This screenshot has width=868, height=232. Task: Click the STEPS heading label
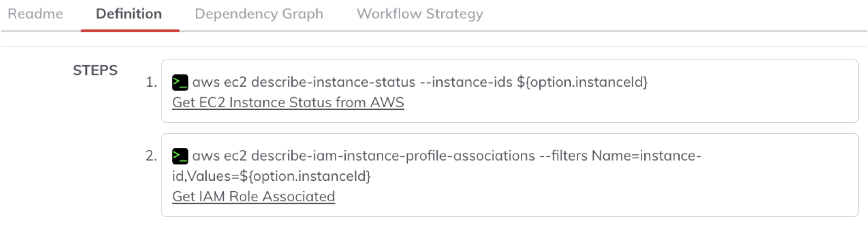(x=95, y=70)
